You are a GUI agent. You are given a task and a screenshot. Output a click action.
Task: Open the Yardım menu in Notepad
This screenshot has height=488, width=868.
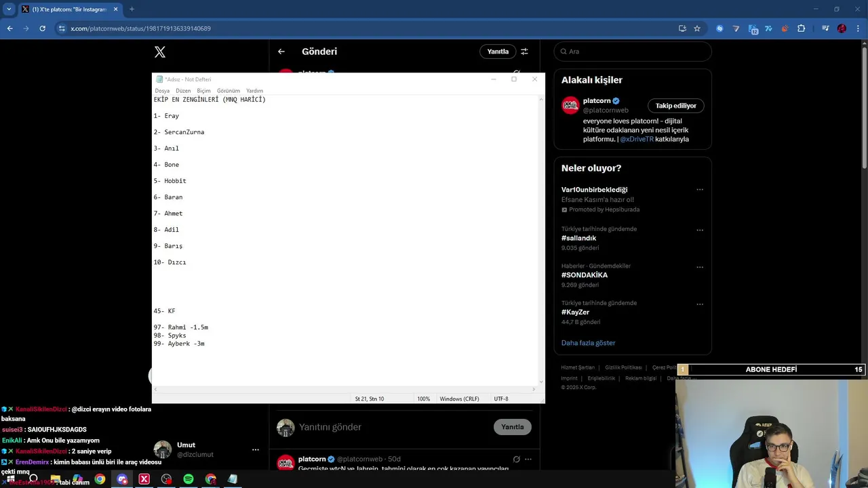[254, 91]
